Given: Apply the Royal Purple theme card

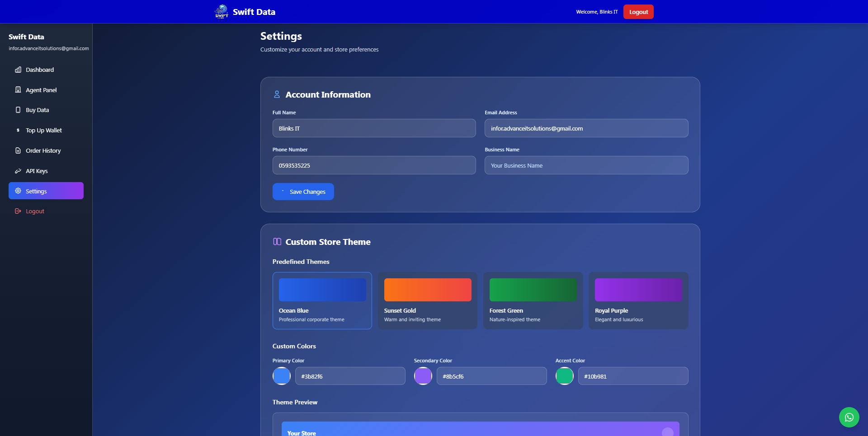Looking at the screenshot, I should pos(638,300).
